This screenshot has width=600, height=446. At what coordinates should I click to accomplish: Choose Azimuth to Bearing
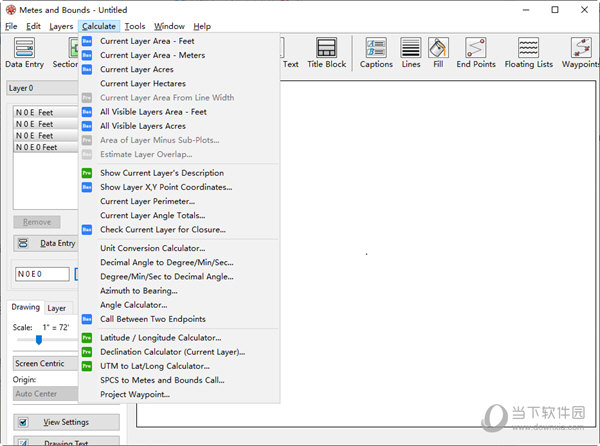(179, 291)
